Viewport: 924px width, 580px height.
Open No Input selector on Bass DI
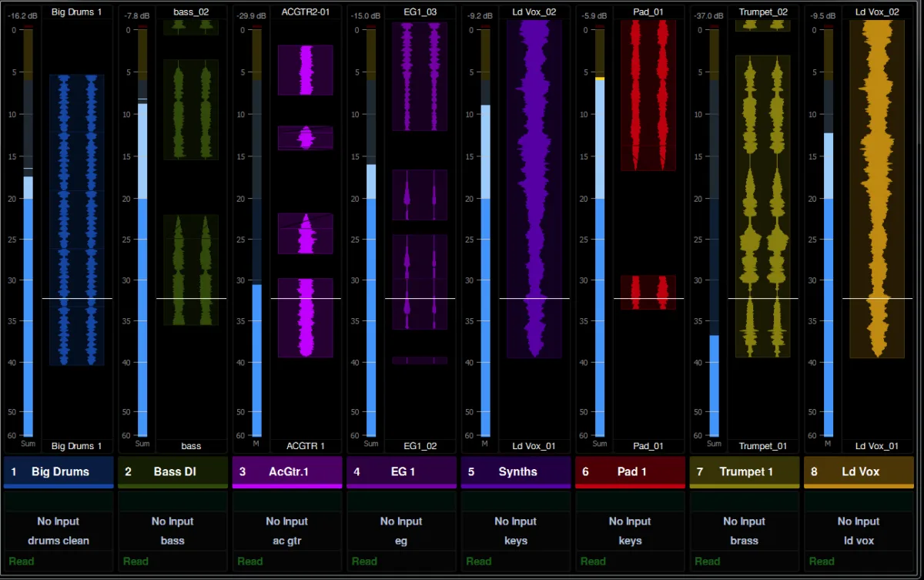click(x=172, y=521)
